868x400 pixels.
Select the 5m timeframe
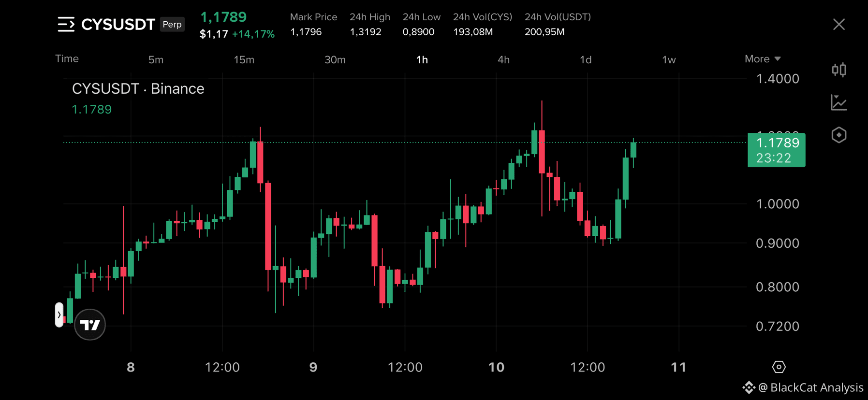(156, 60)
